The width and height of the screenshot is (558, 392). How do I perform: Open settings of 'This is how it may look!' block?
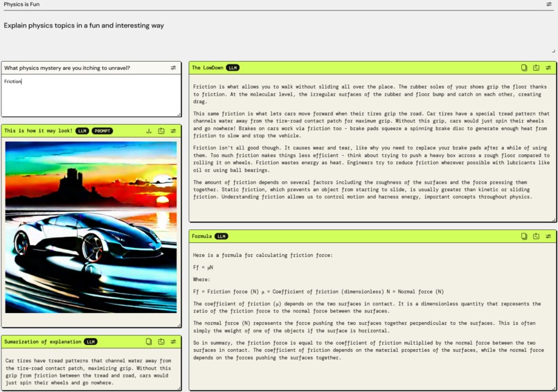173,131
